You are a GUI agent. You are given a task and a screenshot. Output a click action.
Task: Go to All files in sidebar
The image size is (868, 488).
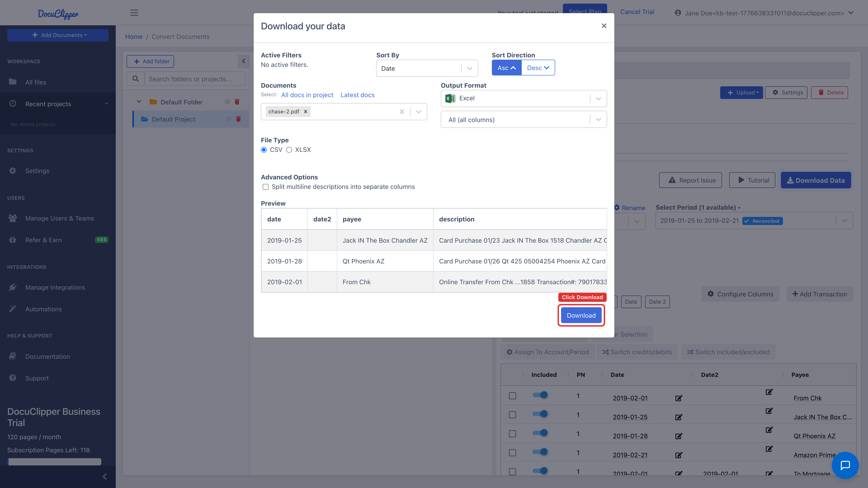pos(36,82)
